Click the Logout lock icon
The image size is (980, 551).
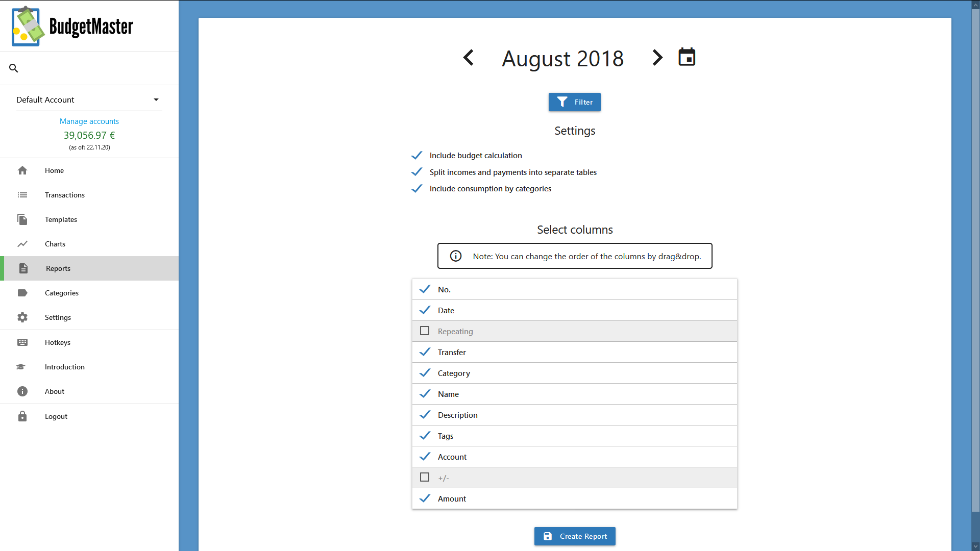(x=22, y=416)
